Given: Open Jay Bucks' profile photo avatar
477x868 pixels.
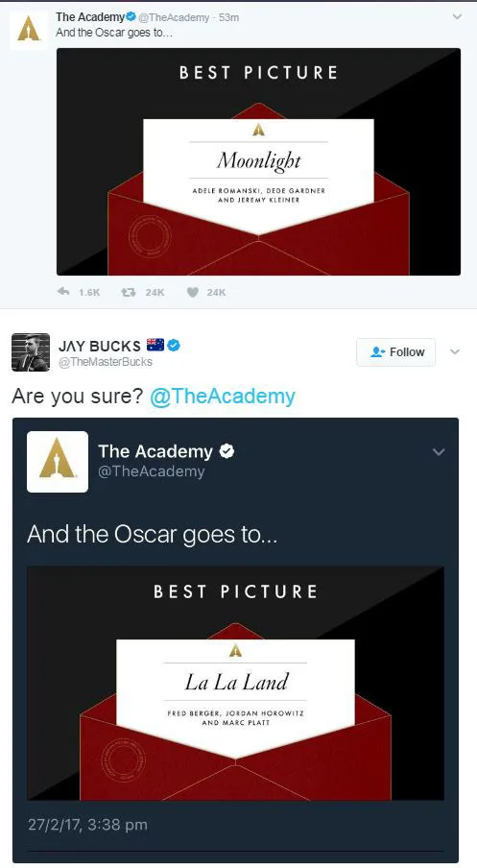Looking at the screenshot, I should (31, 352).
